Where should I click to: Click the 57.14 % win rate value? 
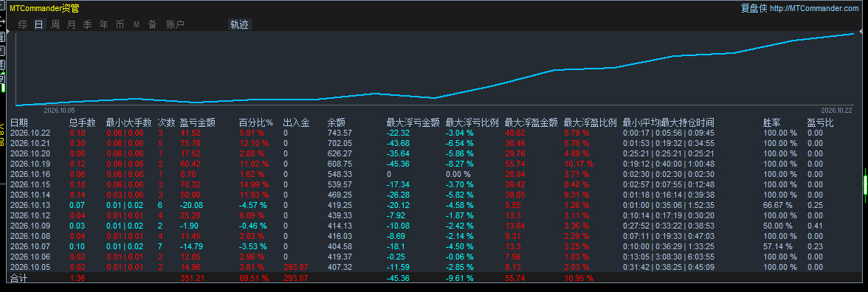point(779,246)
